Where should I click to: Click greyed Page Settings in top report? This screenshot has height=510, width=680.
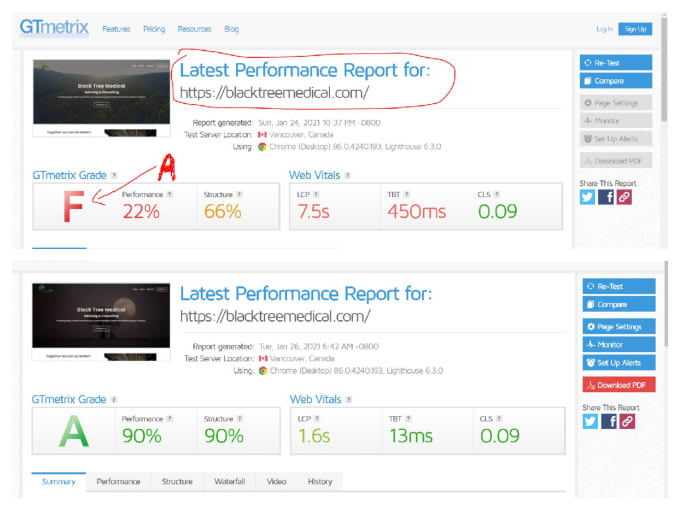coord(616,103)
